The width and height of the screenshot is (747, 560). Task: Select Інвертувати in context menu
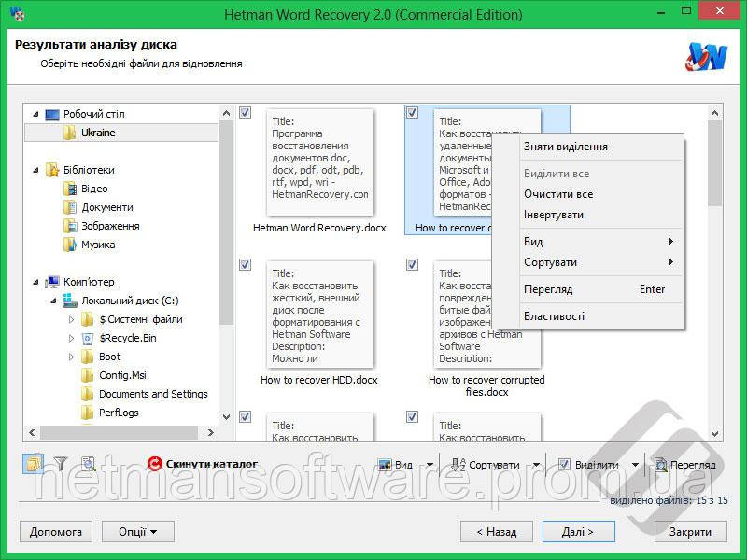pos(588,215)
